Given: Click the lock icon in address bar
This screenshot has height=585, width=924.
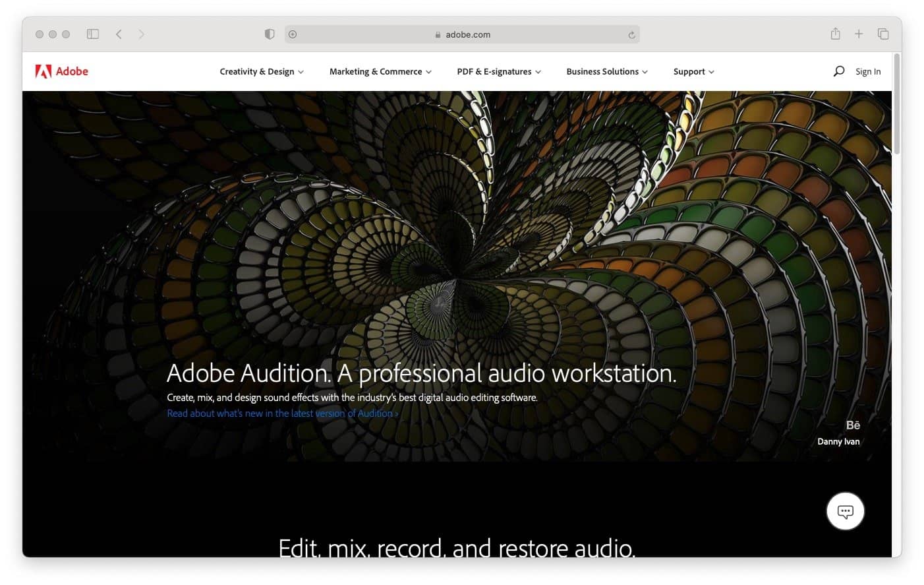Looking at the screenshot, I should coord(438,35).
